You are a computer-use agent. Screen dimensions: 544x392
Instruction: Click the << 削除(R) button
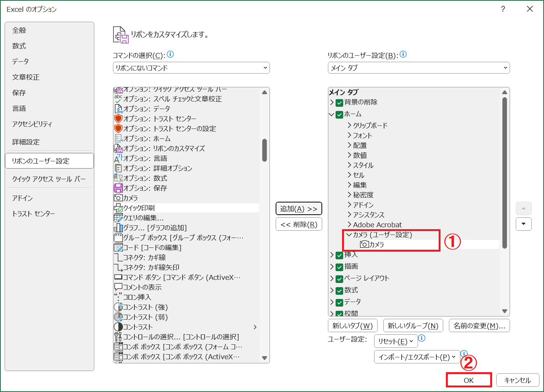pos(299,224)
